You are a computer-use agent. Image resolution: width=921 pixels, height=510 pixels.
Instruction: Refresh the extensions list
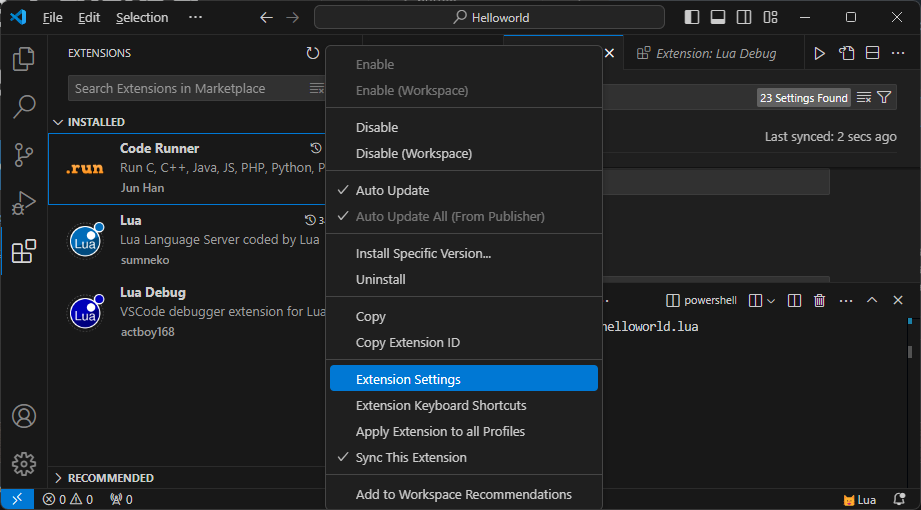tap(312, 53)
